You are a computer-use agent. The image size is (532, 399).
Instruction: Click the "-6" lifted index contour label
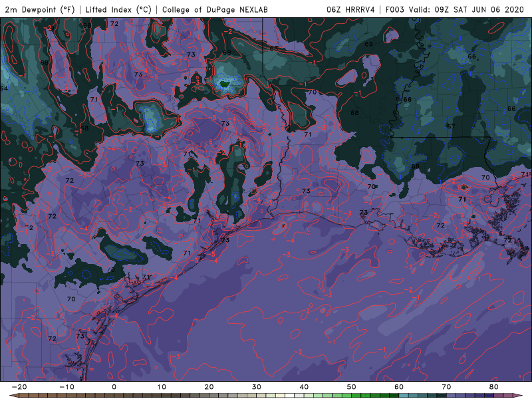[x=209, y=142]
